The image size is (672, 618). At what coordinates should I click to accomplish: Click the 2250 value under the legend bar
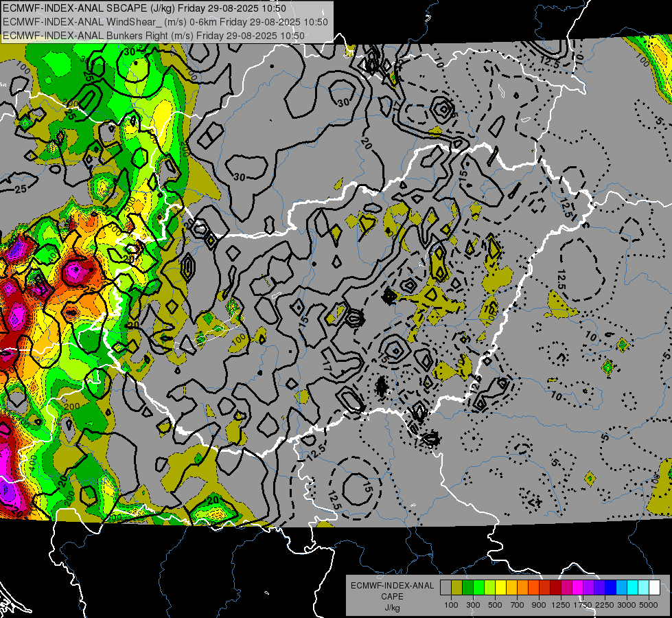(605, 606)
